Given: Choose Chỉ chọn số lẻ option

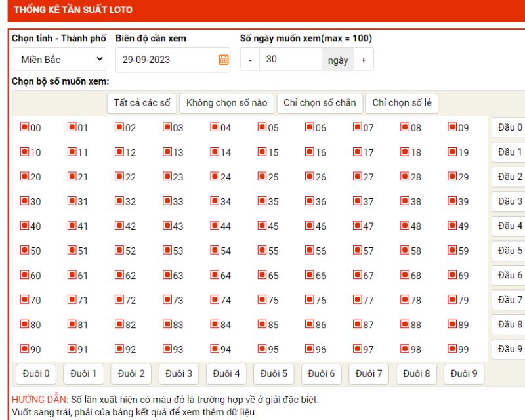Looking at the screenshot, I should [x=402, y=103].
